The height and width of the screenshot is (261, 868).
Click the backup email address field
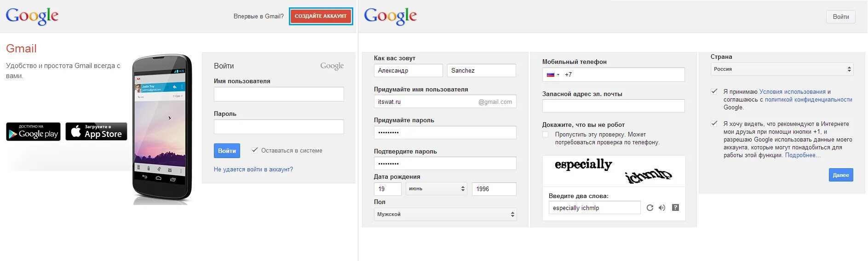pyautogui.click(x=613, y=106)
